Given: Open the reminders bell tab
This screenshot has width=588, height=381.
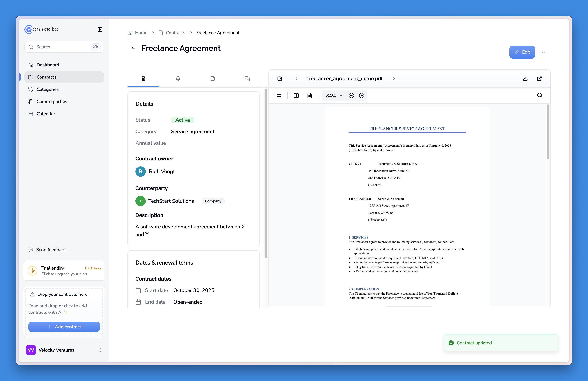Looking at the screenshot, I should pos(178,78).
